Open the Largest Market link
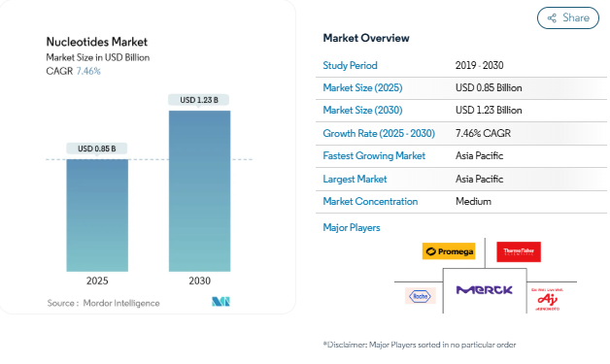 click(355, 179)
